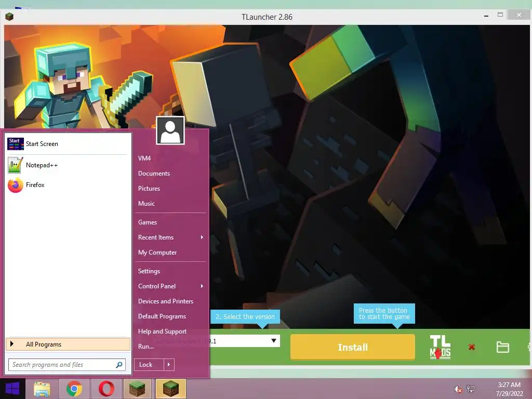Click the muted volume tray icon

point(458,389)
